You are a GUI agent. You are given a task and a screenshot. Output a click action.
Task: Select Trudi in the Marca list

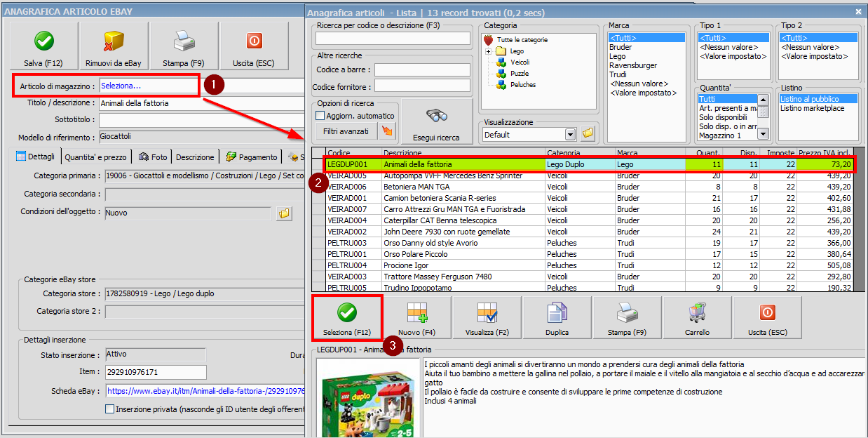click(618, 74)
